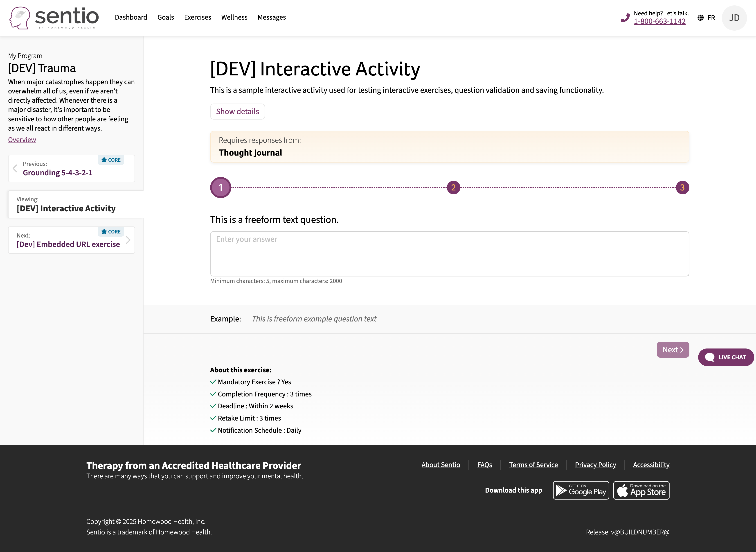Image resolution: width=756 pixels, height=552 pixels.
Task: Click the Next button
Action: coord(673,350)
